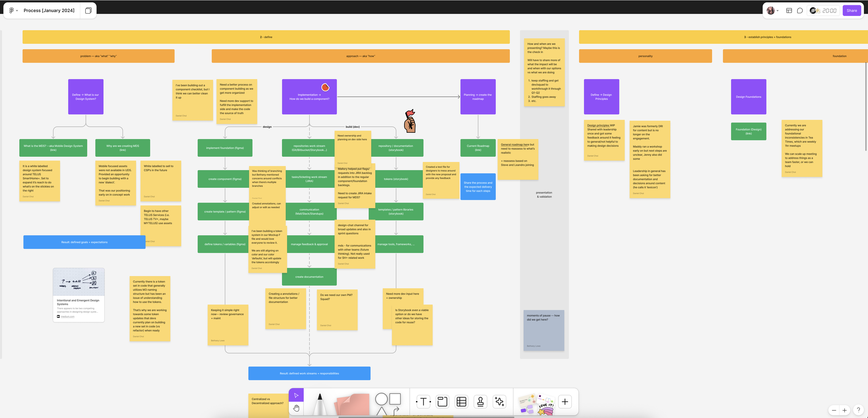Switch to the Hand pan tool
This screenshot has height=418, width=868.
296,408
